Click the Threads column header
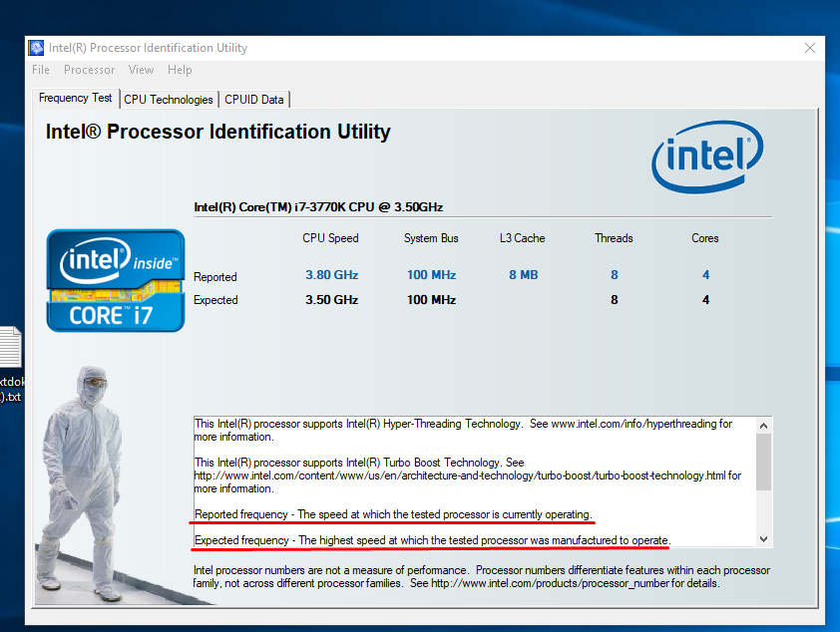The width and height of the screenshot is (840, 632). (614, 238)
